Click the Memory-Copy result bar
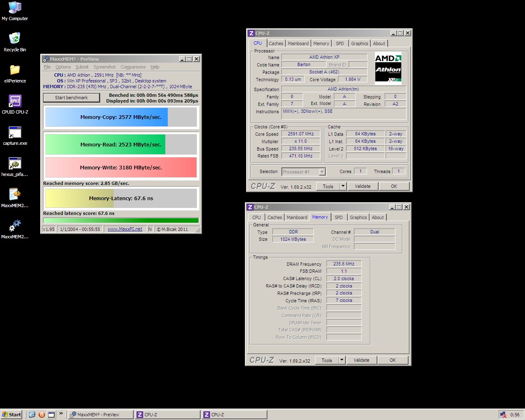Viewport: 525px width, 420px height. tap(121, 117)
